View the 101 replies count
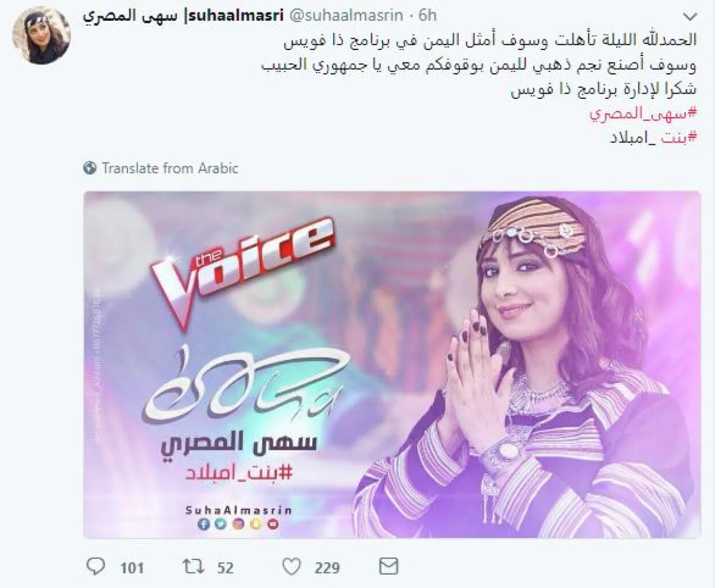 [132, 567]
